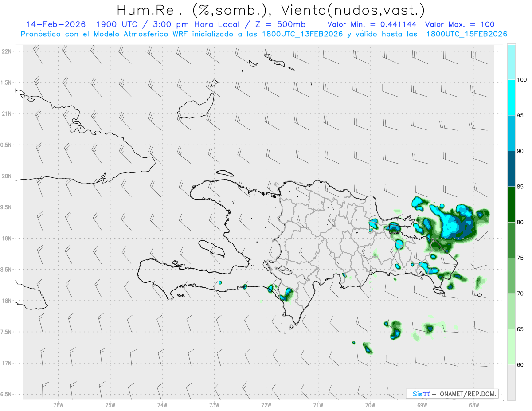532x411 pixels.
Task: Select the "1800UTC_15FEB2026" valid-until time text
Action: (x=466, y=34)
